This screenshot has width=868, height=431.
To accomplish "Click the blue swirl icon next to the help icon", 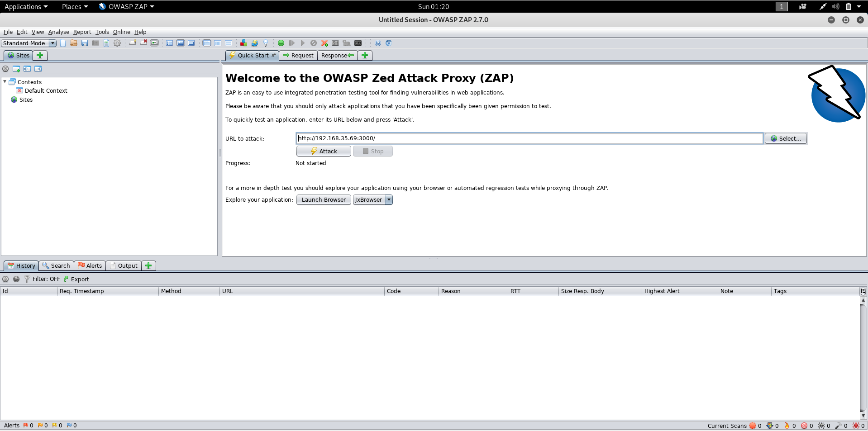I will (x=389, y=43).
